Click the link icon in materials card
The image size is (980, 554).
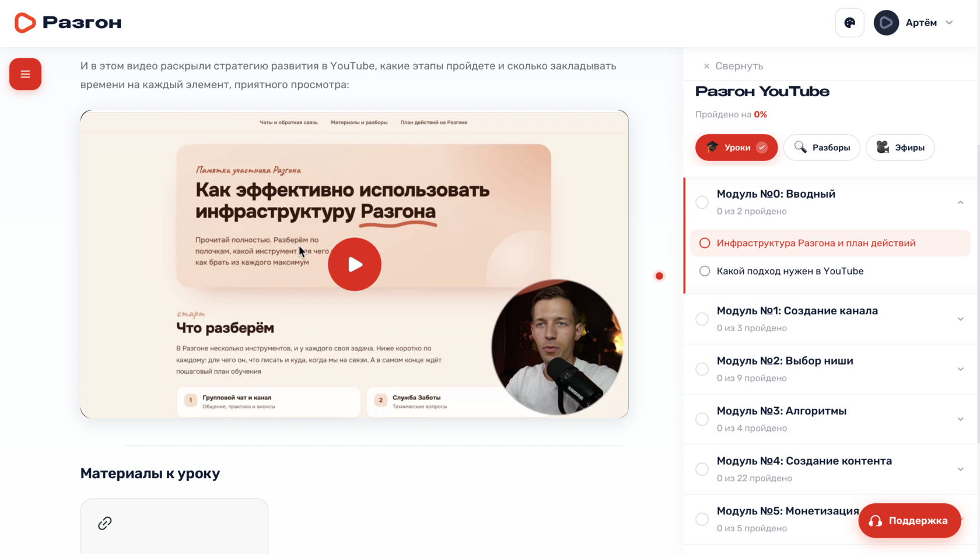(x=104, y=523)
